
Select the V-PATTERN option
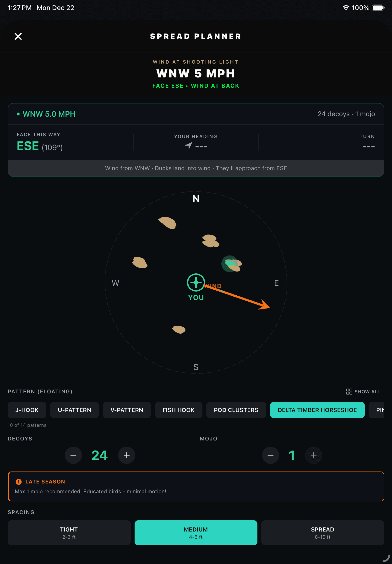coord(127,410)
